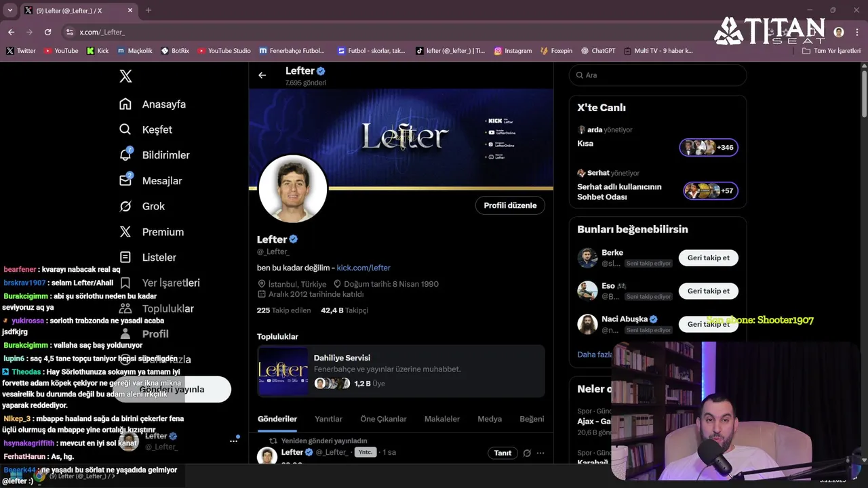Click 42,4 B Takipçi count
Viewport: 868px width, 488px height.
click(x=344, y=310)
